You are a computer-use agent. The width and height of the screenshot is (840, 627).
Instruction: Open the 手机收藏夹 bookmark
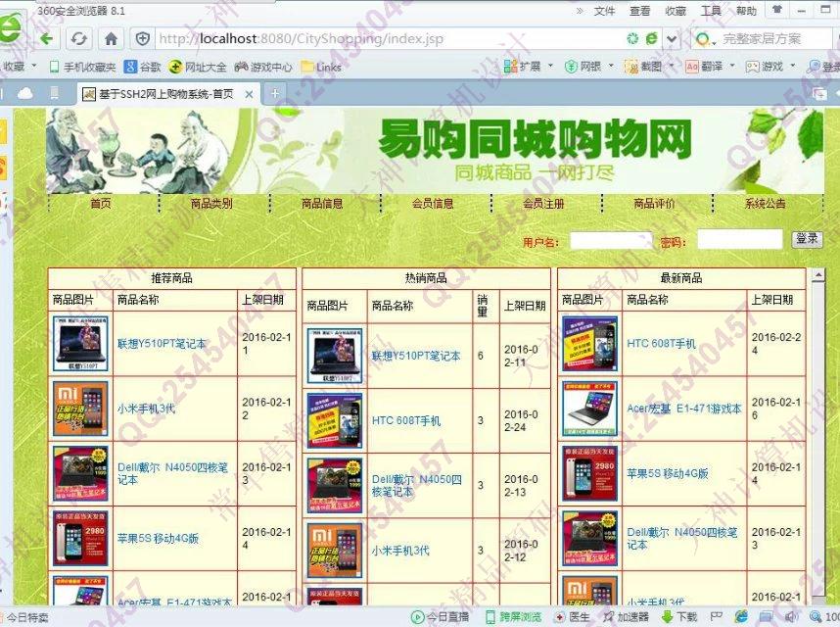tap(82, 67)
